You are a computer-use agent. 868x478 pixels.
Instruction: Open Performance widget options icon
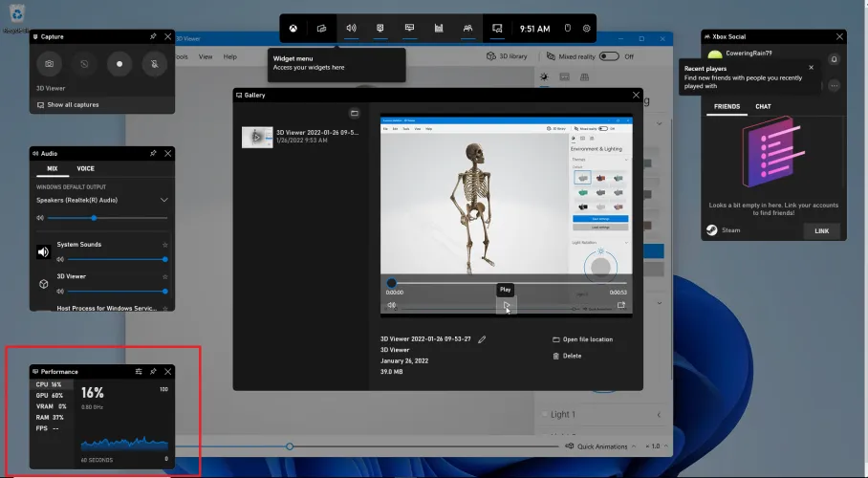pos(139,371)
